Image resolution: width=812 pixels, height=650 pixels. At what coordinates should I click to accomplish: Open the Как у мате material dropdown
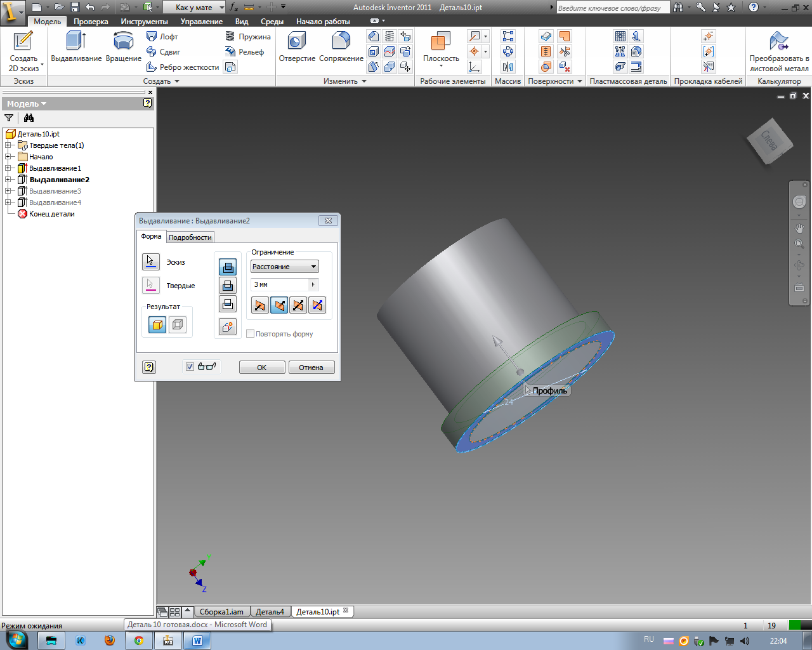tap(194, 7)
